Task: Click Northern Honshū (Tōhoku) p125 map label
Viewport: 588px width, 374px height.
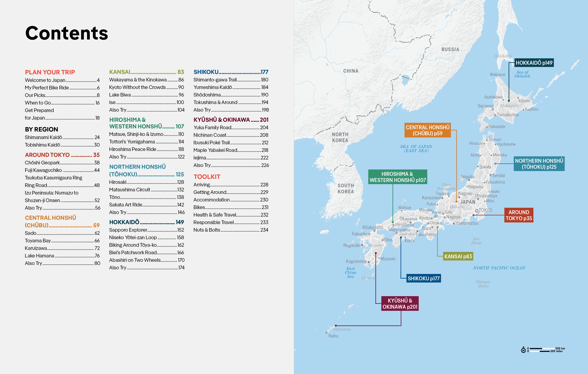Action: pyautogui.click(x=539, y=164)
